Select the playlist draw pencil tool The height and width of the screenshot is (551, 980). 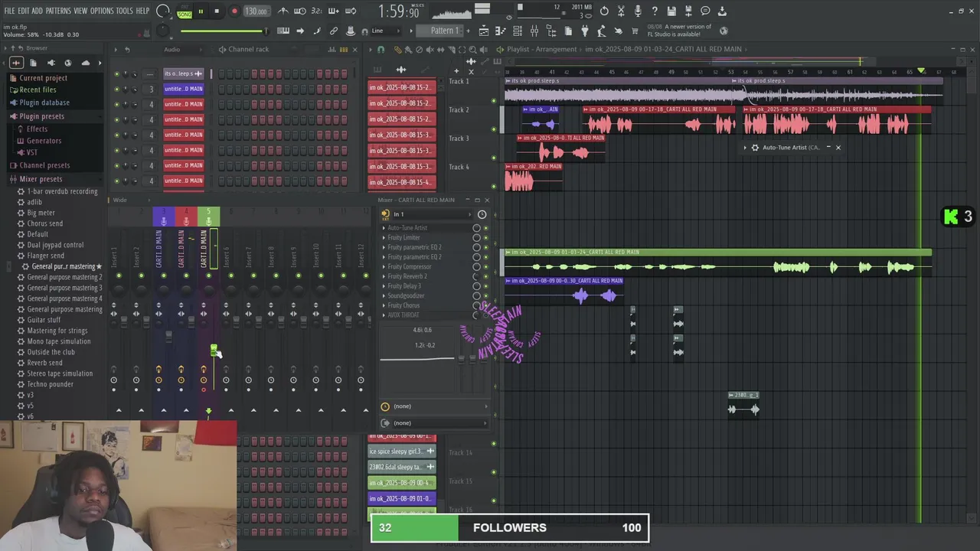397,49
